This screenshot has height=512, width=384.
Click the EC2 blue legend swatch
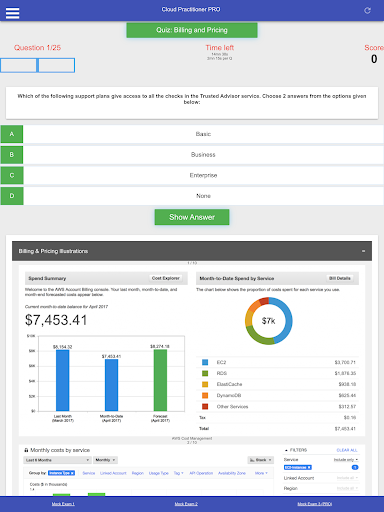(205, 362)
